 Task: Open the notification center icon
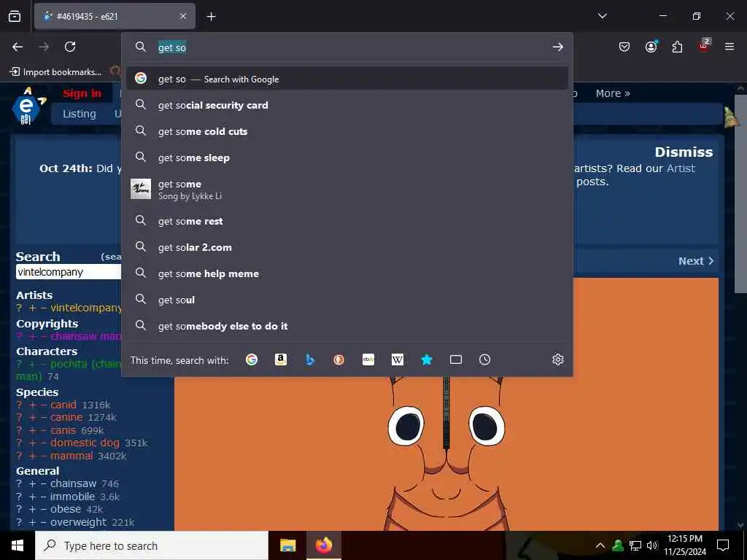tap(723, 545)
